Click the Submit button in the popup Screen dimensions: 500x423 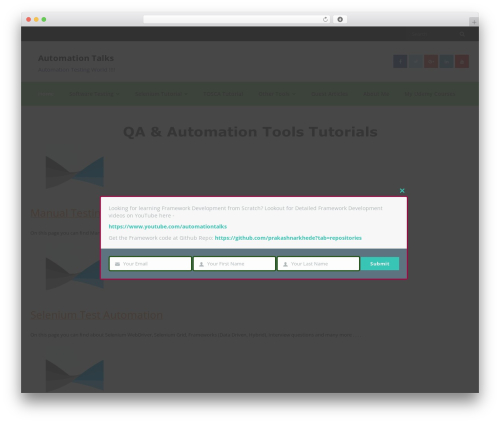[x=380, y=264]
